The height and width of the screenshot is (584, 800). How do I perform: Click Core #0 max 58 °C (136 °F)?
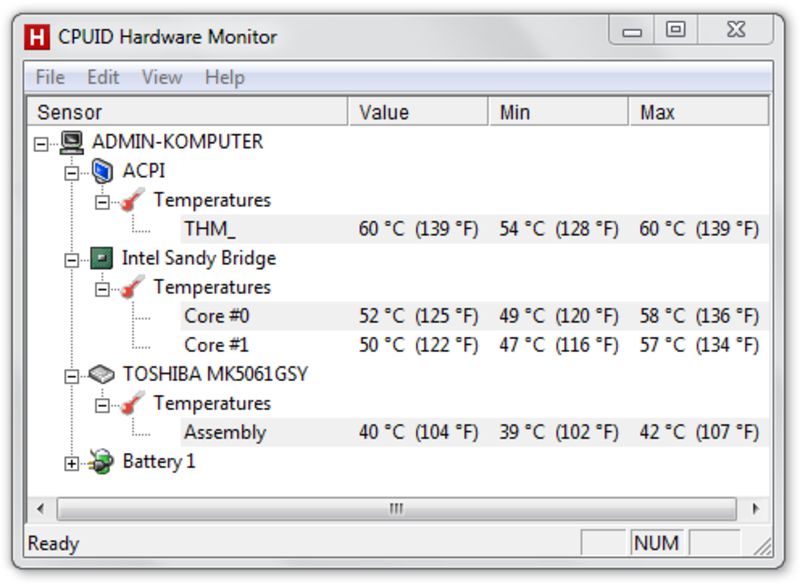(699, 316)
